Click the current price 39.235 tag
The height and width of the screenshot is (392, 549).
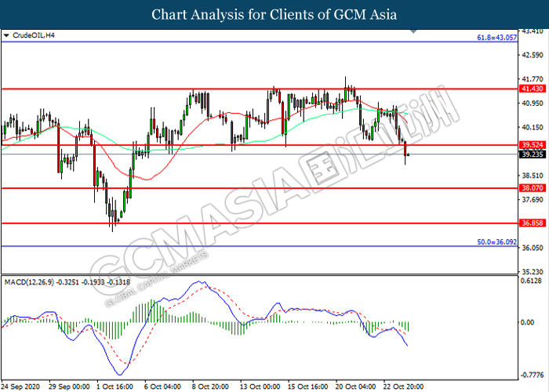click(533, 154)
